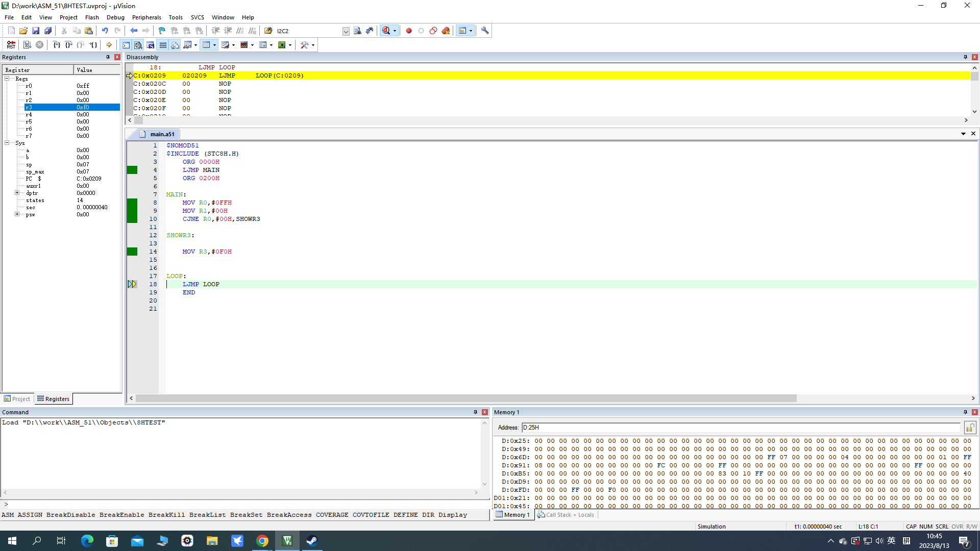This screenshot has width=980, height=551.
Task: Open the Debug menu
Action: (115, 17)
